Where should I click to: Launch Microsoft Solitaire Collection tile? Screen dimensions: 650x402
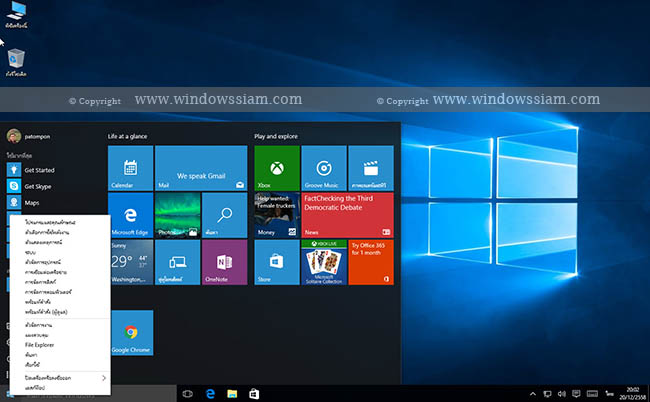coord(324,262)
